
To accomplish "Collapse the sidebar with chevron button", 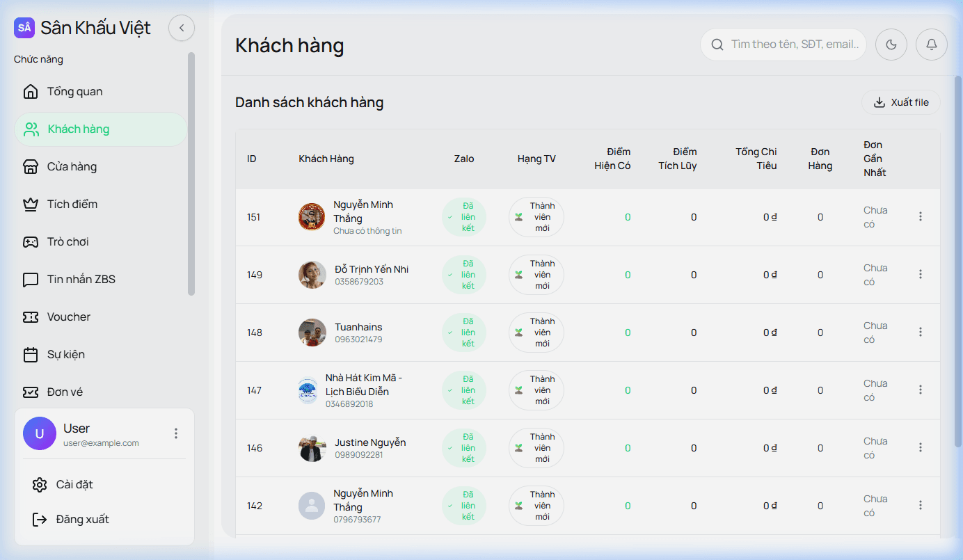I will point(182,28).
